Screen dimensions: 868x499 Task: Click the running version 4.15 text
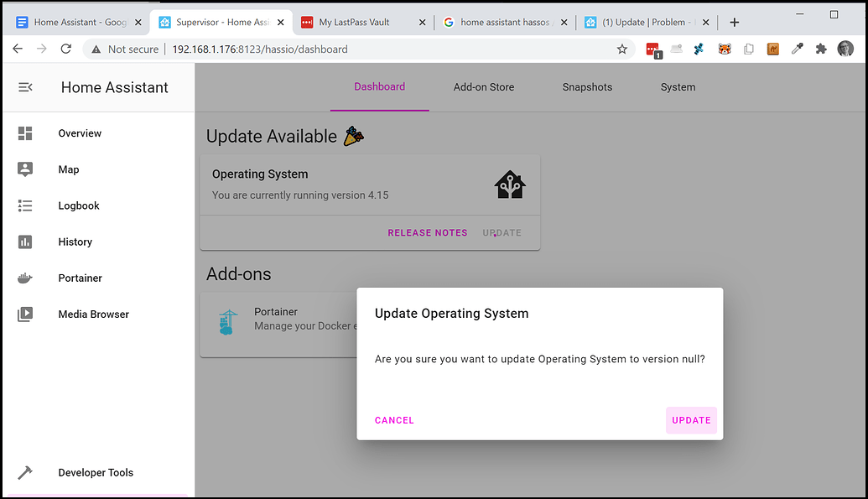300,195
